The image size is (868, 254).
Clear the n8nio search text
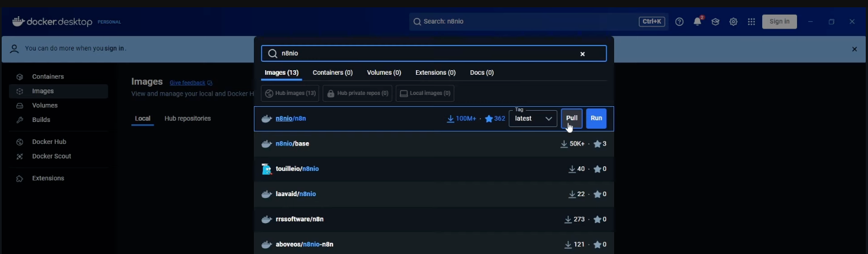coord(583,54)
